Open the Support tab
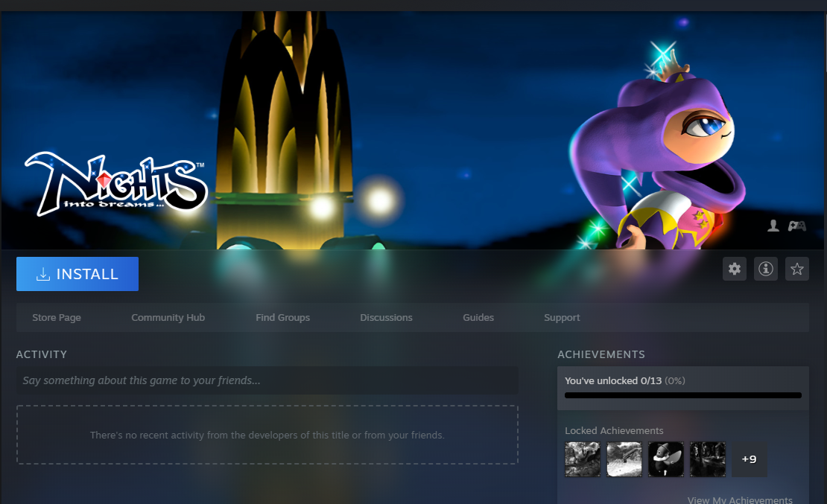The image size is (827, 504). coord(562,317)
